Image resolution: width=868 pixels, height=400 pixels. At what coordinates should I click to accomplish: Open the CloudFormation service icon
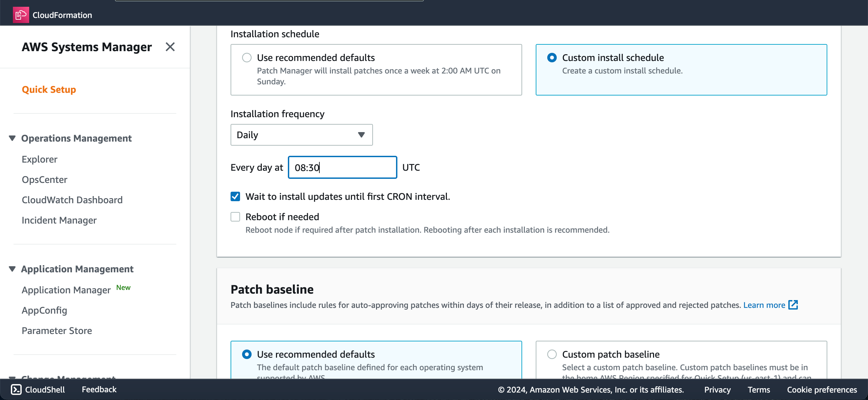click(x=21, y=15)
